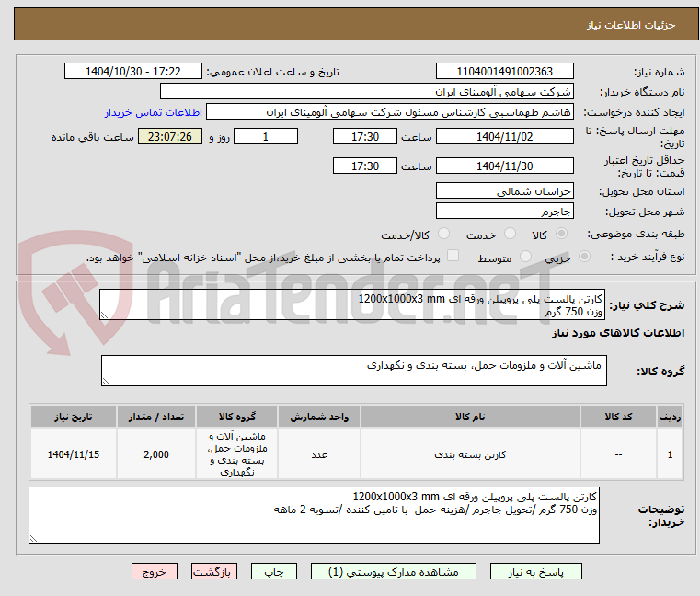Image resolution: width=700 pixels, height=596 pixels.
Task: Click the پاسخ به نیاز button
Action: point(535,571)
